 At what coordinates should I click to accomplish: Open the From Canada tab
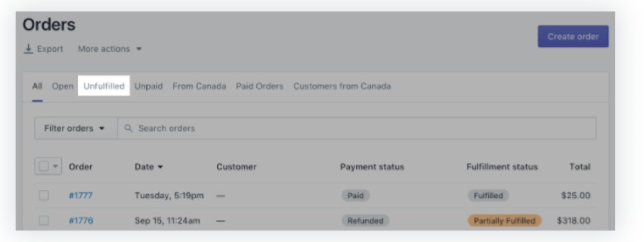(199, 86)
